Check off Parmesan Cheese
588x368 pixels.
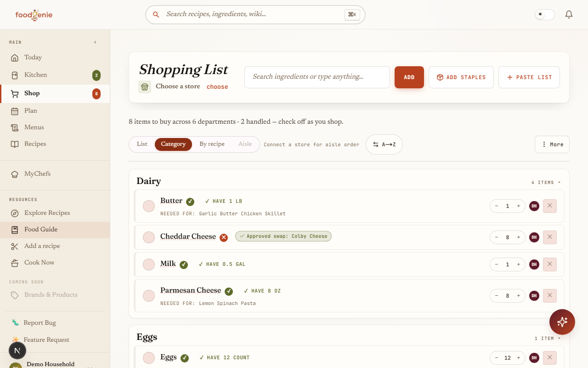pyautogui.click(x=149, y=296)
